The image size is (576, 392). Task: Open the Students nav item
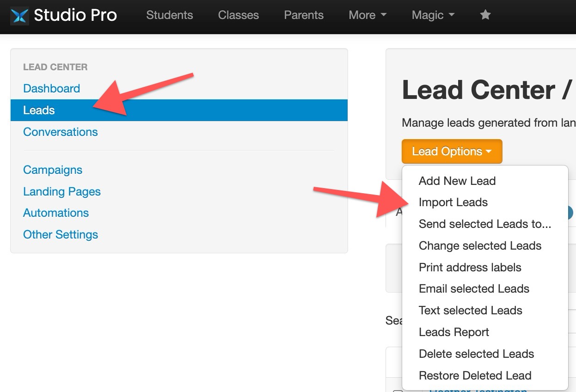coord(170,15)
